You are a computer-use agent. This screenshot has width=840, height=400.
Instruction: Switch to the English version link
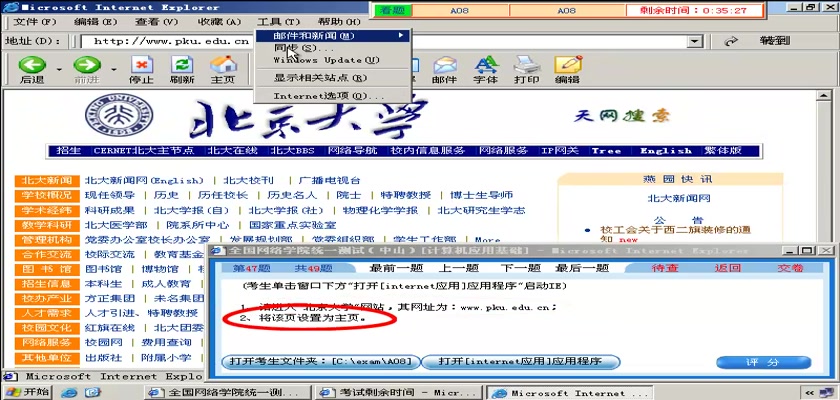coord(666,151)
